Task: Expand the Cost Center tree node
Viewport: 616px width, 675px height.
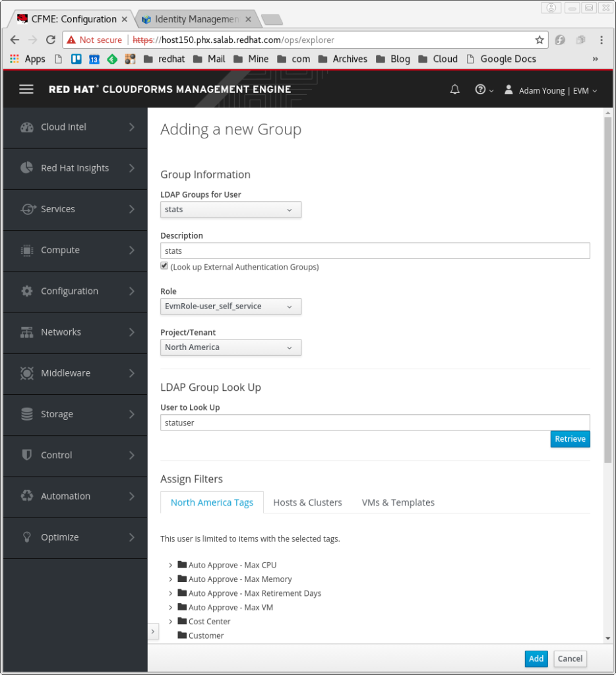Action: (171, 622)
